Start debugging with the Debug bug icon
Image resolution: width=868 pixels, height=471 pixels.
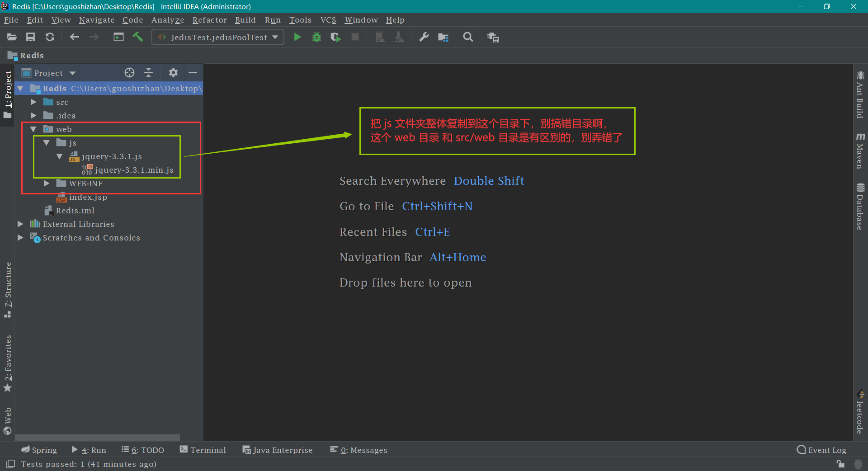[x=316, y=37]
